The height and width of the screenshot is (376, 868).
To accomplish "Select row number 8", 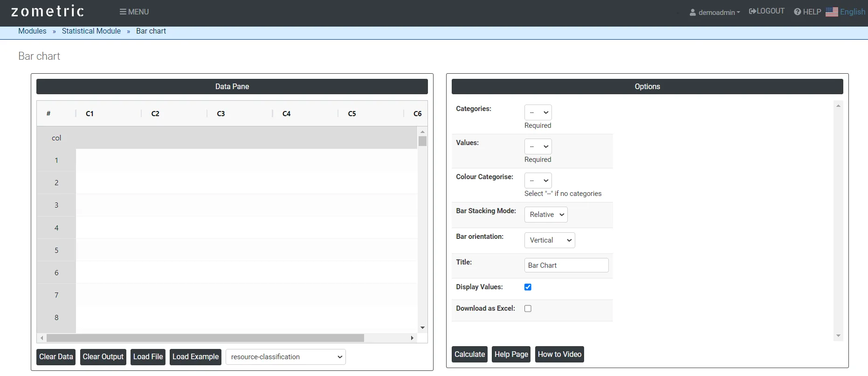I will tap(56, 317).
